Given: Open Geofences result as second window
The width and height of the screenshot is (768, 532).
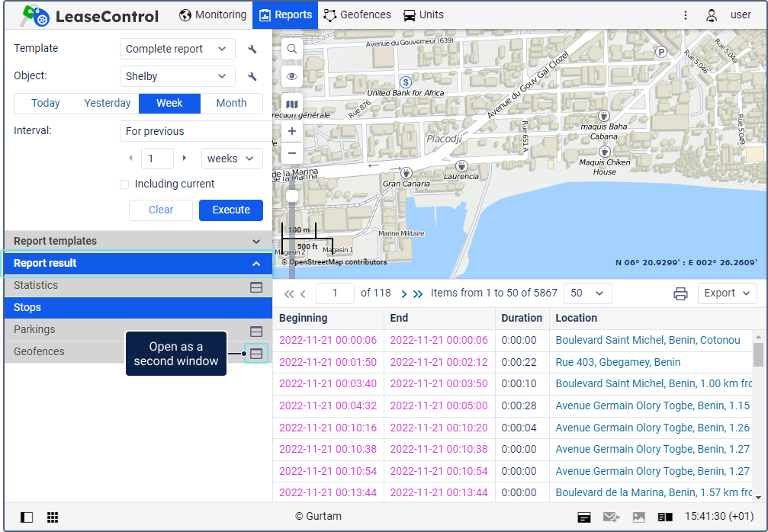Looking at the screenshot, I should [x=256, y=354].
